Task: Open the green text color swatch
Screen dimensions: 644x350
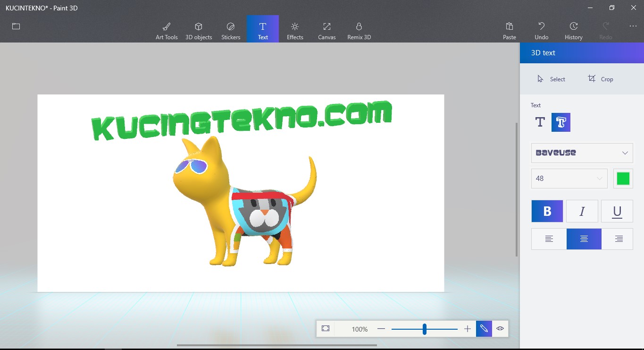Action: 623,179
